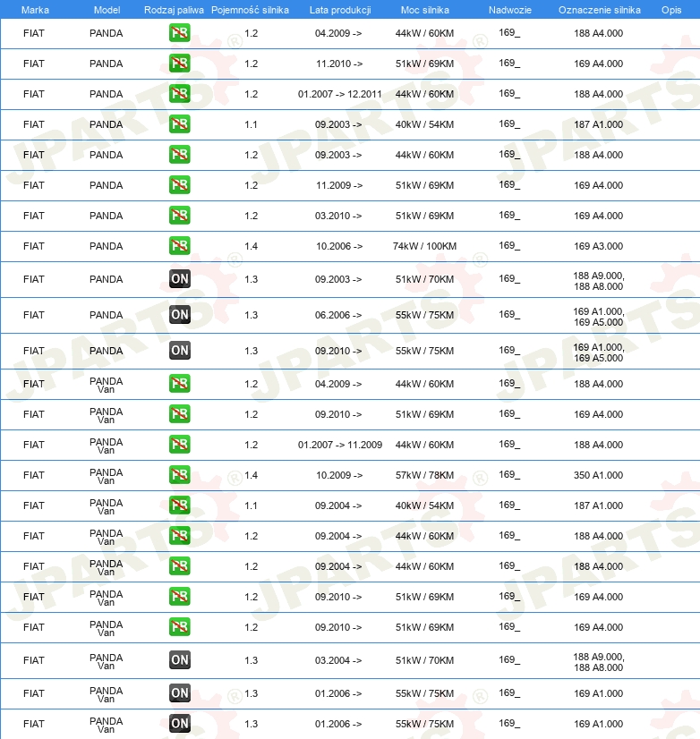Click the production date '03.2010 ->'
Screen dimensions: 700x739
[338, 216]
